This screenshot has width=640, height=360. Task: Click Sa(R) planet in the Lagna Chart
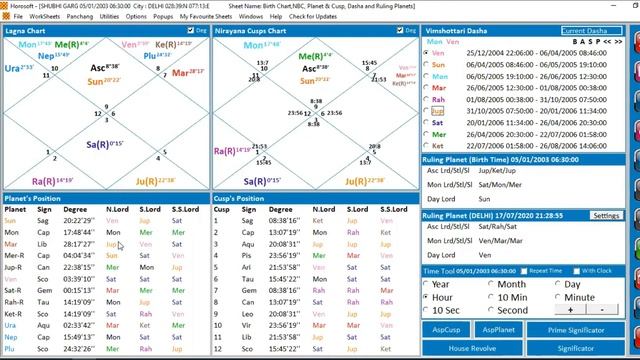(x=104, y=144)
